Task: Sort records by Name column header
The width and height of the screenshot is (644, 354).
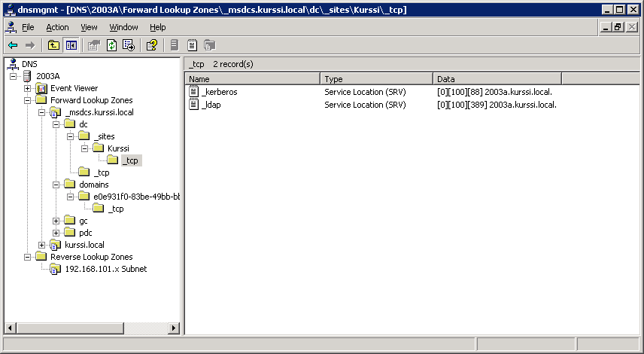Action: [x=253, y=79]
